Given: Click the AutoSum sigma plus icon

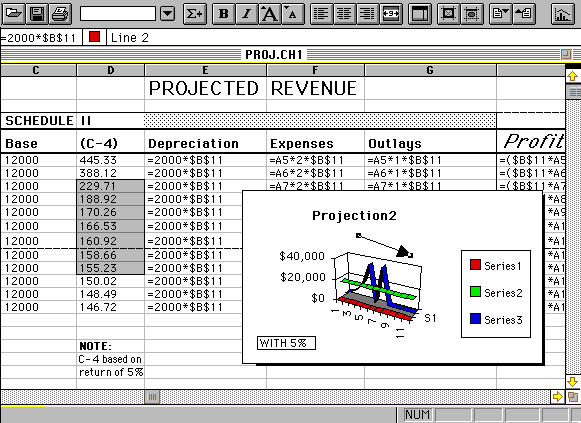Looking at the screenshot, I should pos(195,14).
